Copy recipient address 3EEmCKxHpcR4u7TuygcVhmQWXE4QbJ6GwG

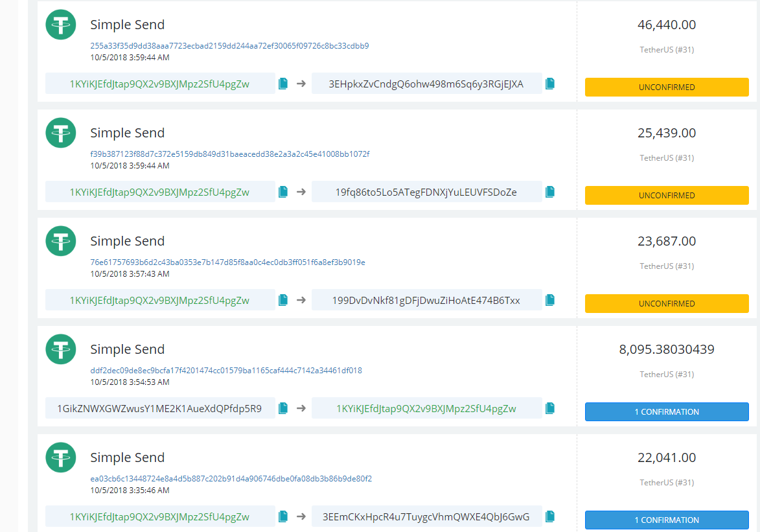[550, 516]
